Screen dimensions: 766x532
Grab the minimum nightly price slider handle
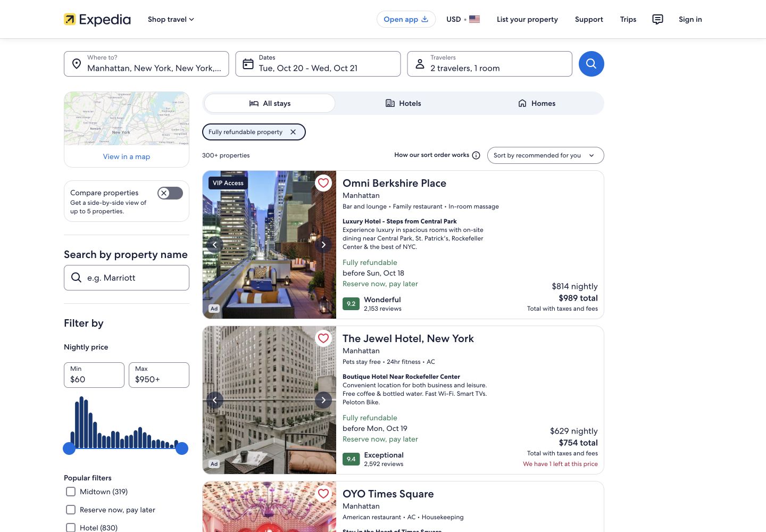click(69, 448)
